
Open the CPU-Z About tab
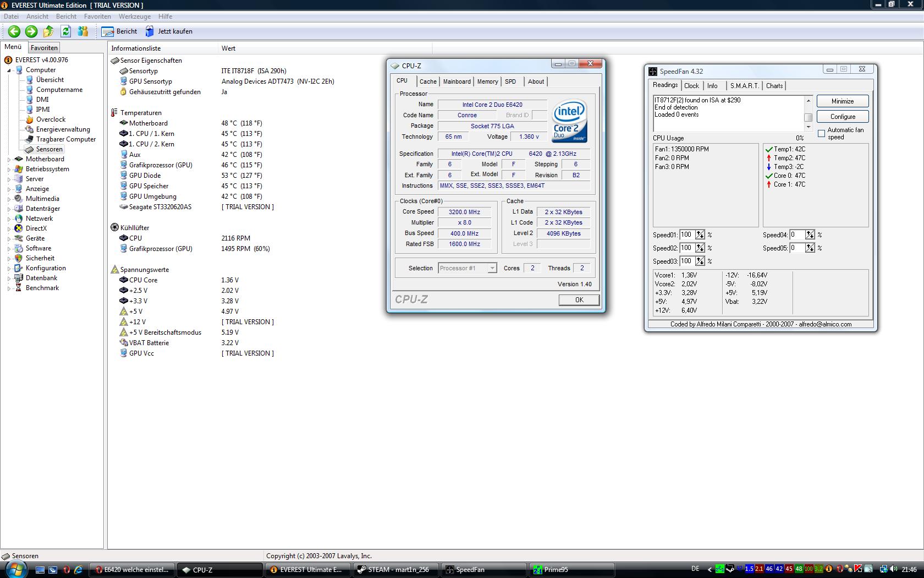(536, 81)
